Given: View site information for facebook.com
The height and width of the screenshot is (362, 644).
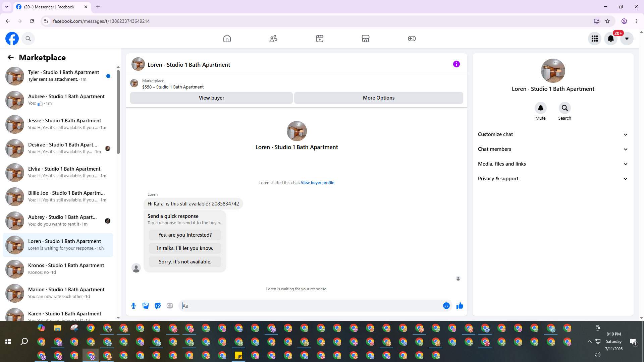Looking at the screenshot, I should (x=46, y=21).
